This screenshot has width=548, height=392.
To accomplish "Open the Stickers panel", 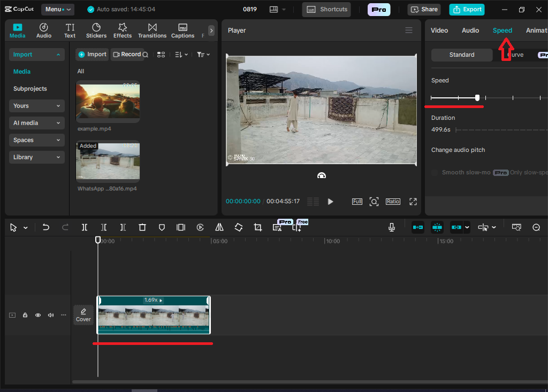I will (x=96, y=30).
